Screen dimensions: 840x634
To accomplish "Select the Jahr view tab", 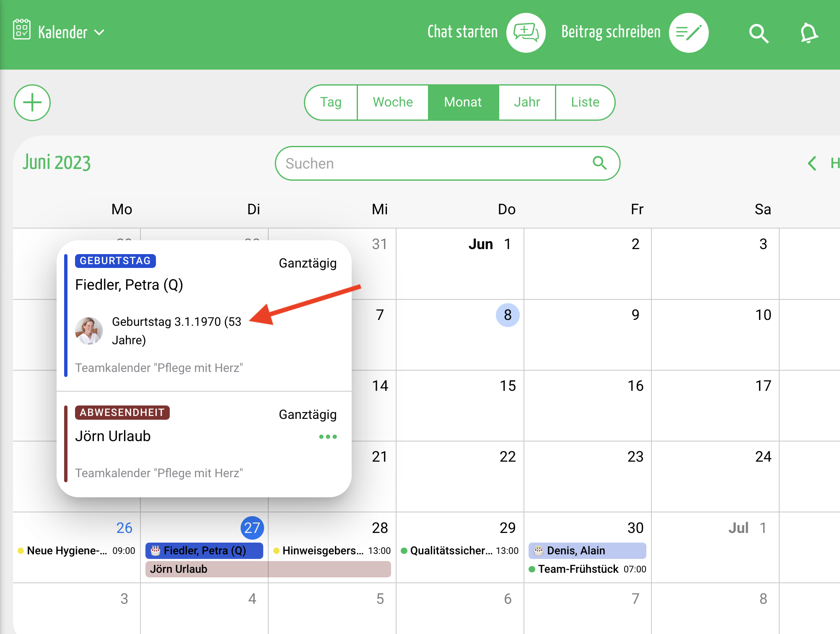I will coord(527,102).
